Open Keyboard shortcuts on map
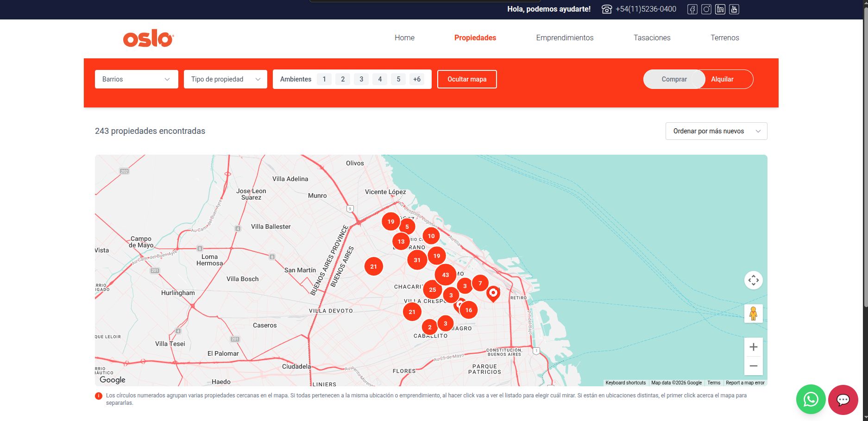Screen dimensions: 868x421 tap(626, 383)
